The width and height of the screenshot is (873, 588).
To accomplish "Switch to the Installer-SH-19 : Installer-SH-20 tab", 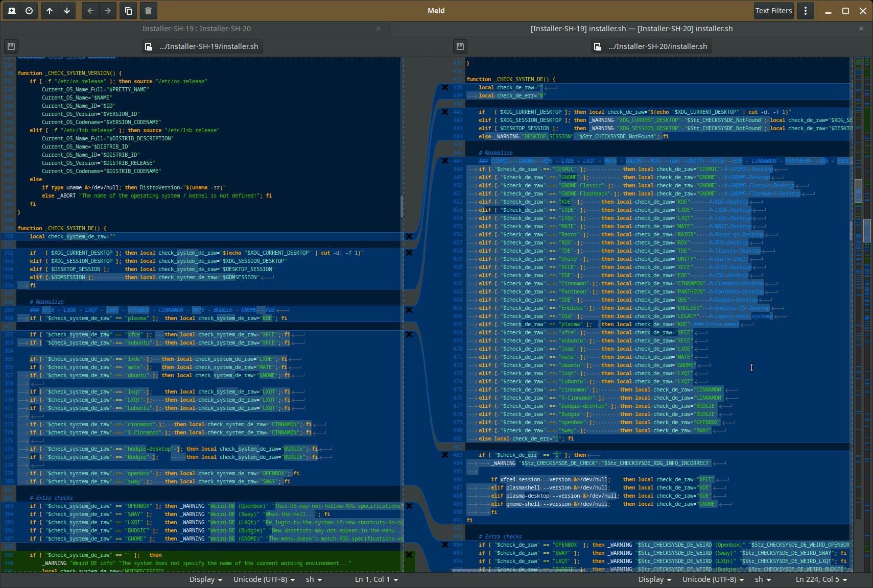I will [196, 29].
